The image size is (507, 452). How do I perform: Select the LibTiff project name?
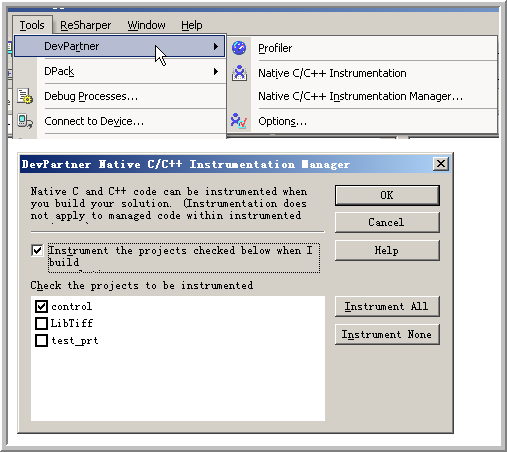click(72, 323)
